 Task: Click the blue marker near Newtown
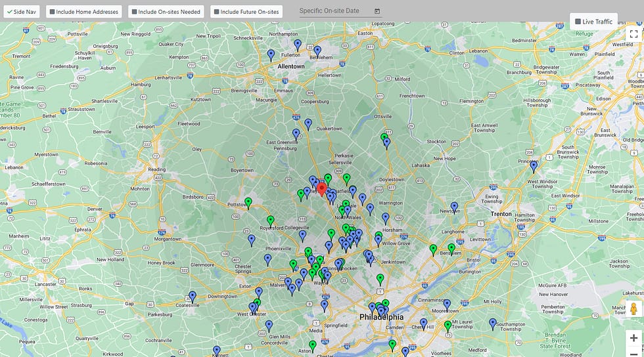click(x=454, y=207)
